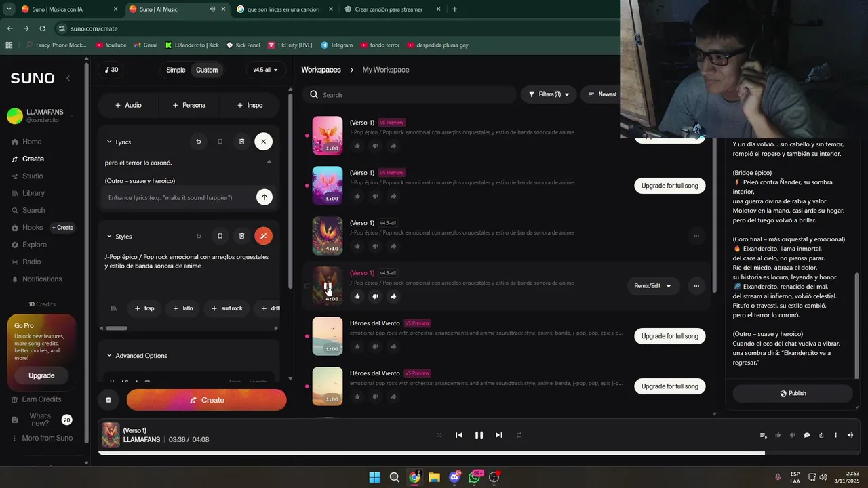Open Héroes del Viento first thumbnail

(327, 336)
